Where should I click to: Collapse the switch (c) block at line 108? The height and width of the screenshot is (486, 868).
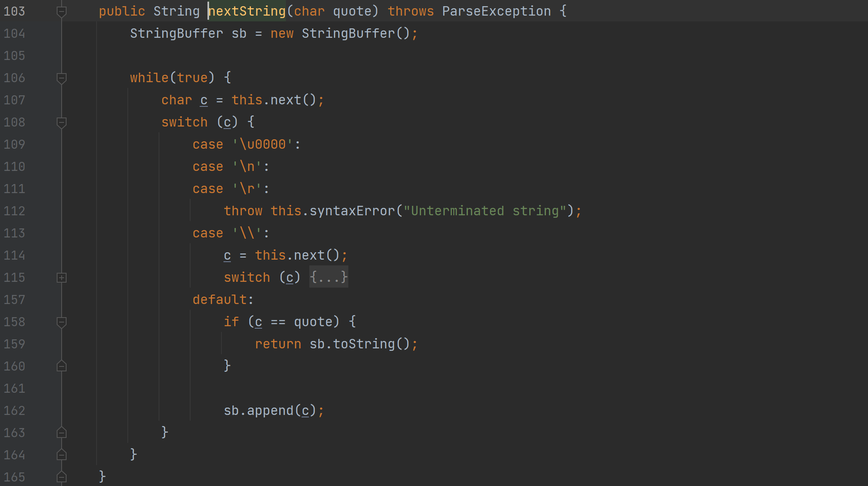[x=62, y=122]
